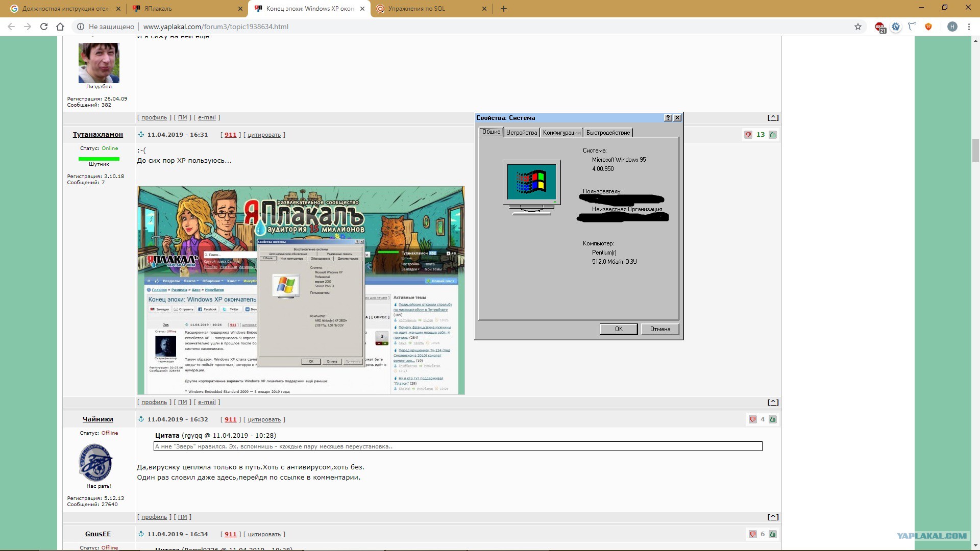Open 'профиль' link under Чайники's post

click(154, 517)
